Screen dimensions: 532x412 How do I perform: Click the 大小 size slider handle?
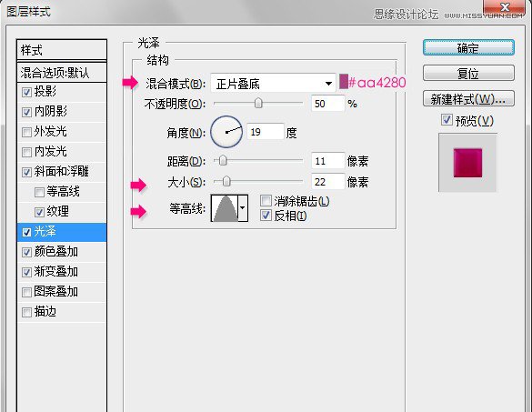[x=226, y=182]
